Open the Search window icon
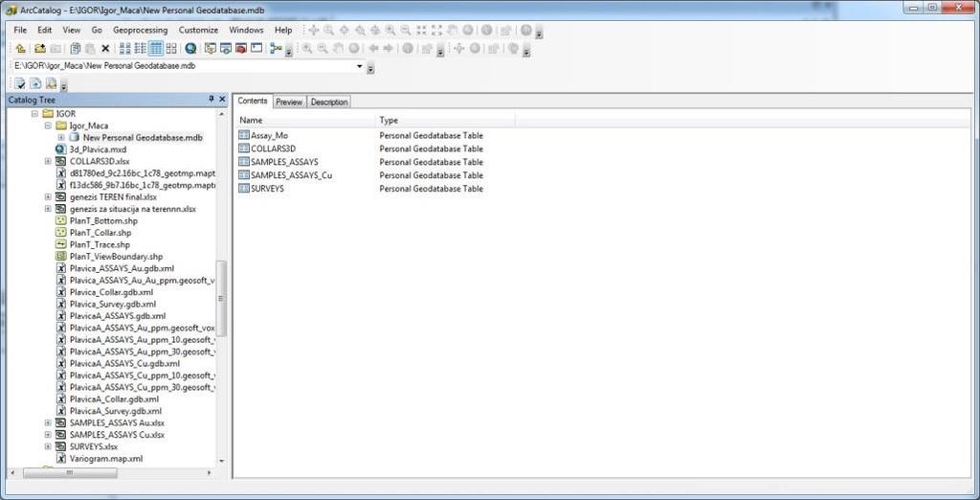The image size is (980, 500). pyautogui.click(x=226, y=48)
